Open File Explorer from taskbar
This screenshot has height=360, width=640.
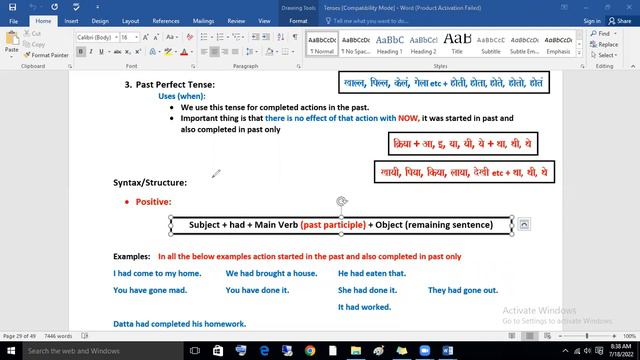[356, 351]
